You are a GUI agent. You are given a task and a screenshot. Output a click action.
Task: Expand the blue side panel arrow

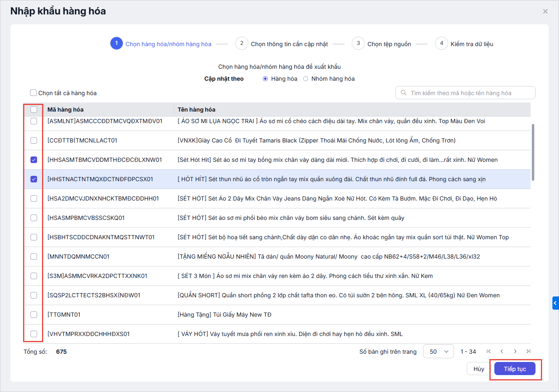555,303
